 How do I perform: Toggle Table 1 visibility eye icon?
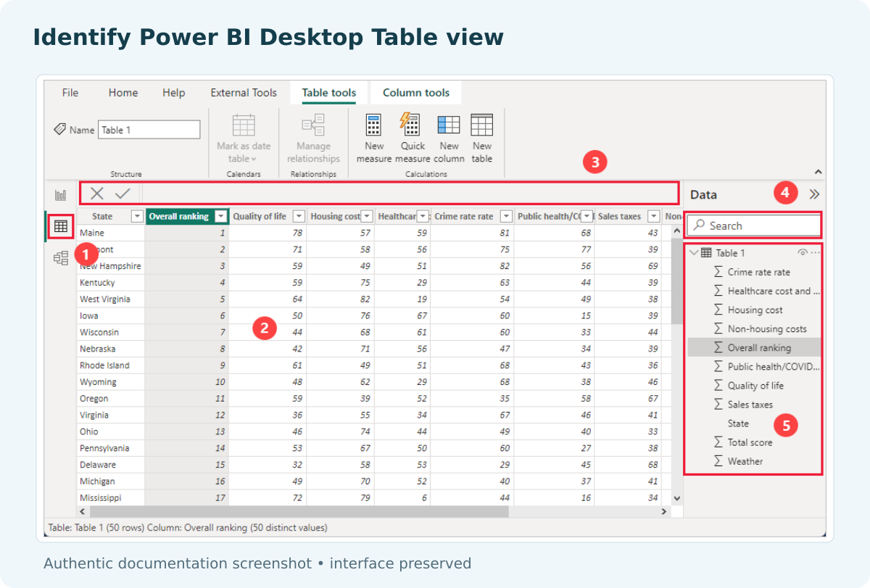click(803, 253)
